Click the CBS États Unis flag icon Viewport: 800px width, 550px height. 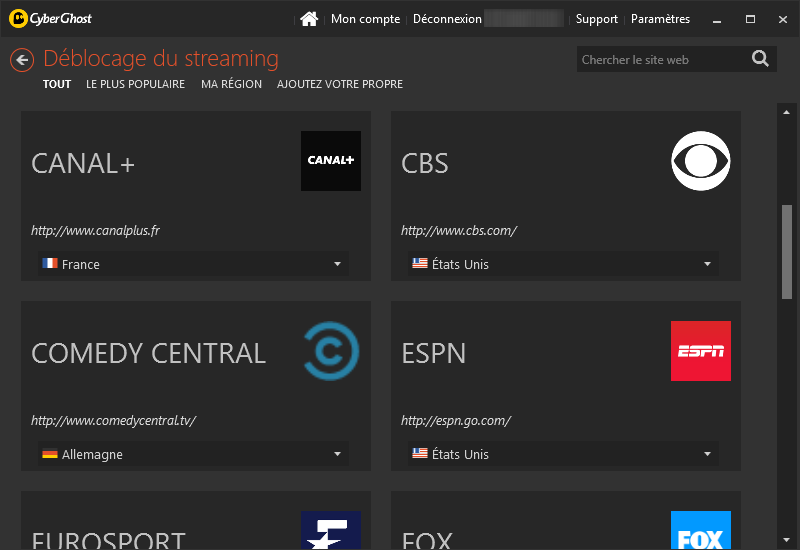(419, 263)
